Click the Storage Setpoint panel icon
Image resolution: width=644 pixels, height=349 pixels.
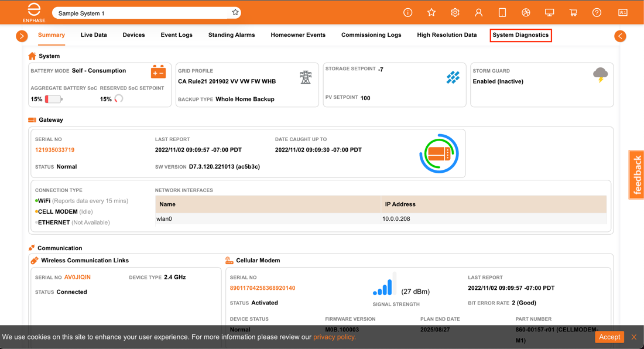coord(453,76)
